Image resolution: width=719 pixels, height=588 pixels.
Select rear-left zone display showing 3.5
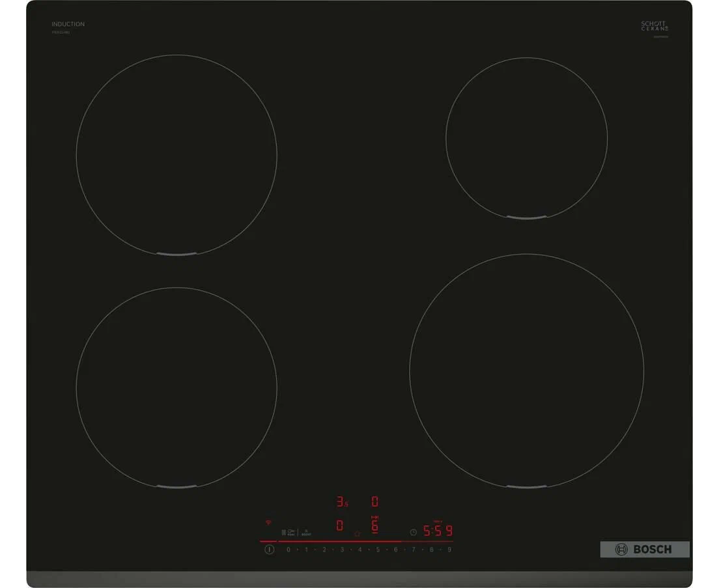pos(341,502)
